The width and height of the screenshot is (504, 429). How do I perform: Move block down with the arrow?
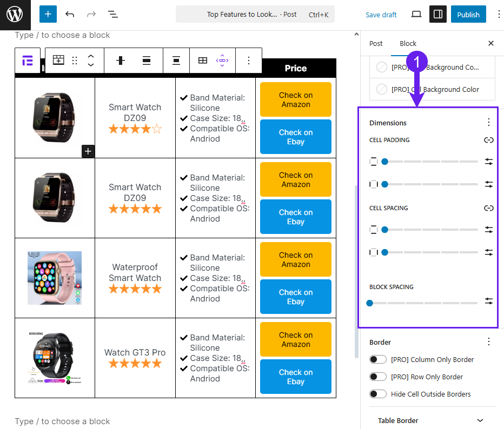click(x=91, y=64)
